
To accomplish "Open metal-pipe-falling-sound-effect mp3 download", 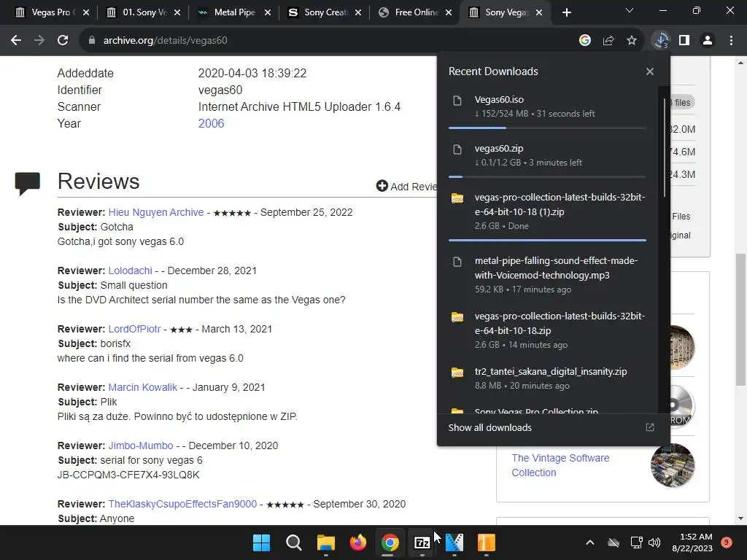I will click(x=547, y=275).
